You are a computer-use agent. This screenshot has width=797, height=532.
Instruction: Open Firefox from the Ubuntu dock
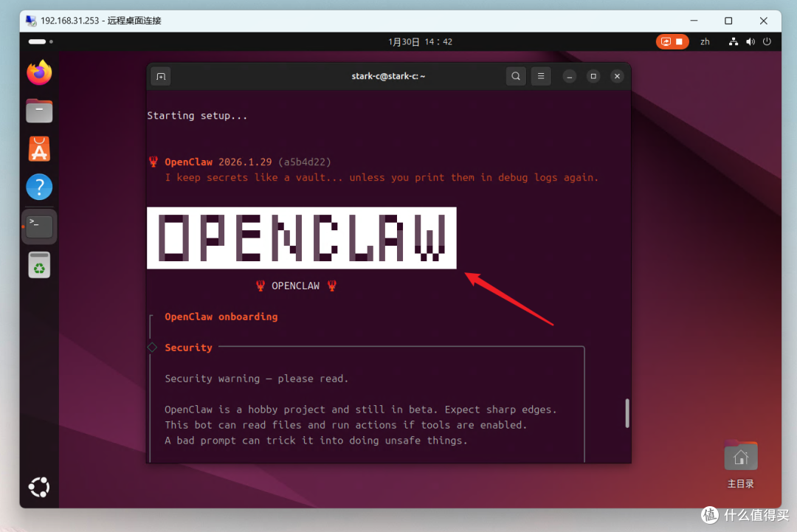[x=39, y=72]
